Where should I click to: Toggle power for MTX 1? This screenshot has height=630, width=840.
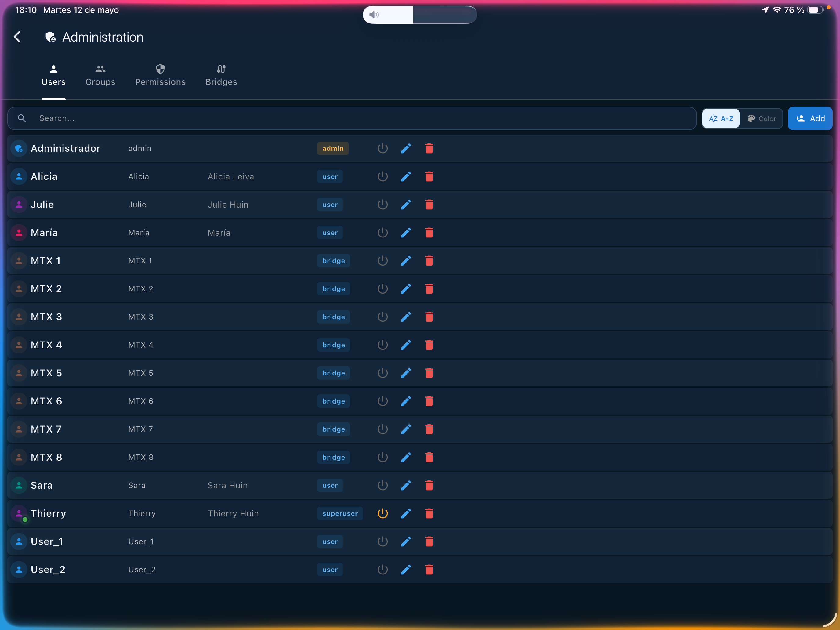point(382,261)
